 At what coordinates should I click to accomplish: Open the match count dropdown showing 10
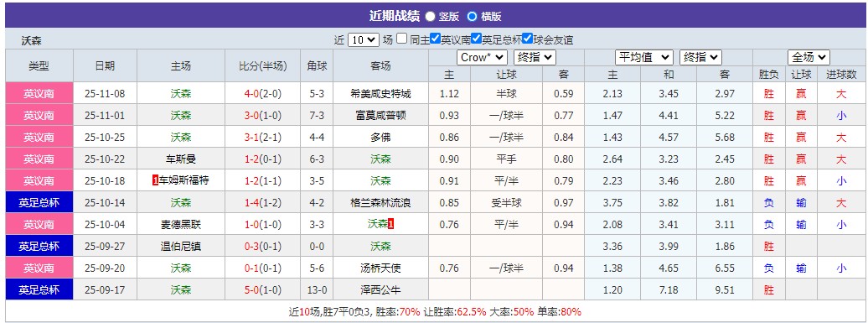(364, 40)
